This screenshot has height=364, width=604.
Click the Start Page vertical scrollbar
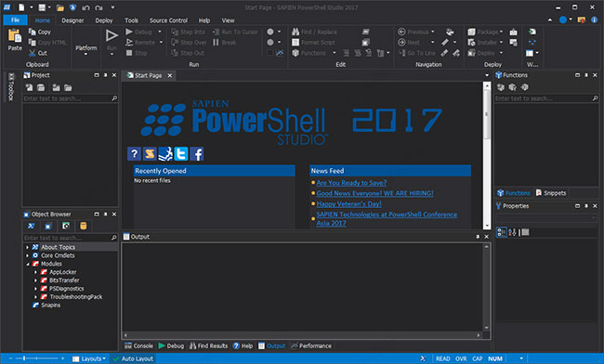coord(487,155)
